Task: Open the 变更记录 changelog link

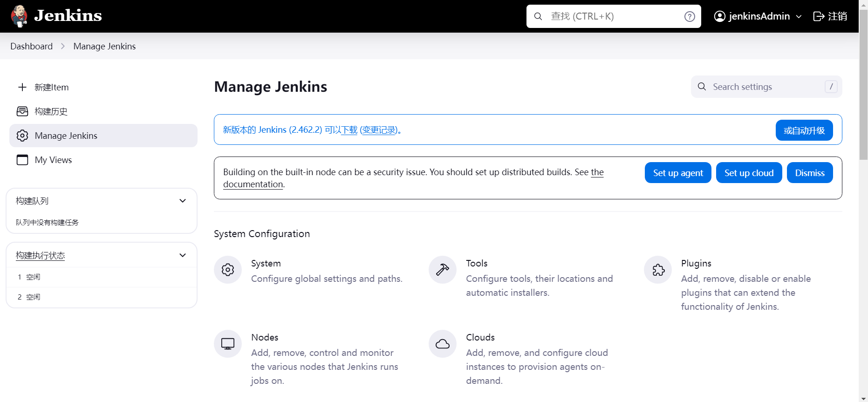Action: pyautogui.click(x=379, y=130)
